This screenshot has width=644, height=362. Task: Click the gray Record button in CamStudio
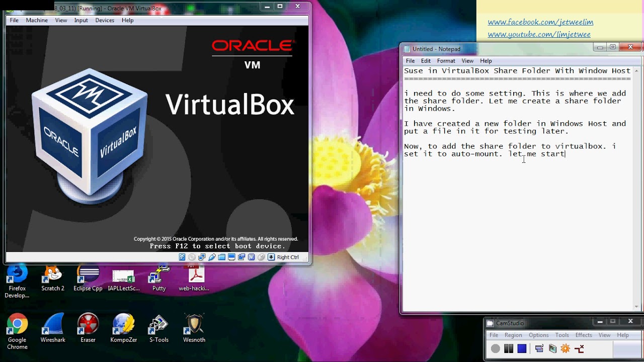click(496, 348)
